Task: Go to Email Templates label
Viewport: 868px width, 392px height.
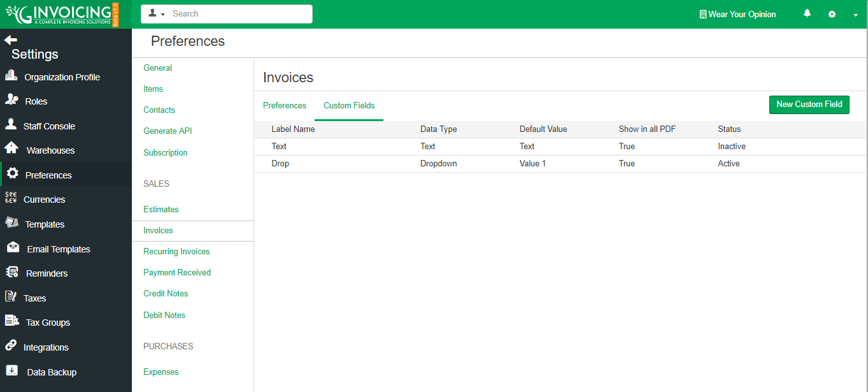Action: tap(59, 249)
